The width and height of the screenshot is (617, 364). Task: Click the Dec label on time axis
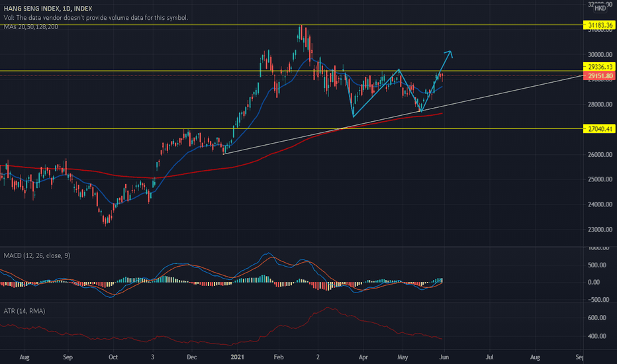[x=191, y=357]
